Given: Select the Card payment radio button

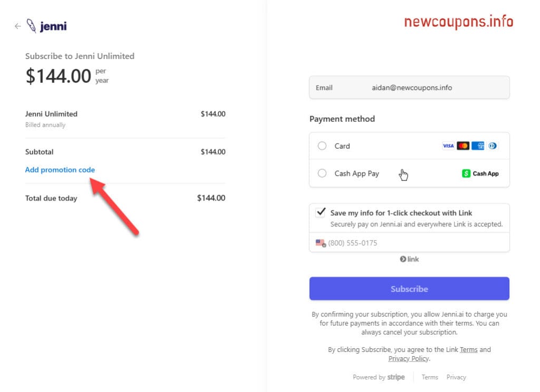Looking at the screenshot, I should pyautogui.click(x=322, y=146).
